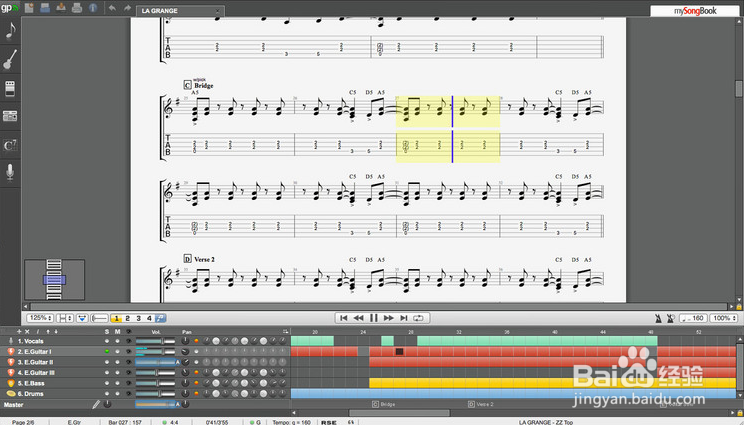Image resolution: width=746 pixels, height=425 pixels.
Task: Jump to the last bar
Action: tap(403, 318)
